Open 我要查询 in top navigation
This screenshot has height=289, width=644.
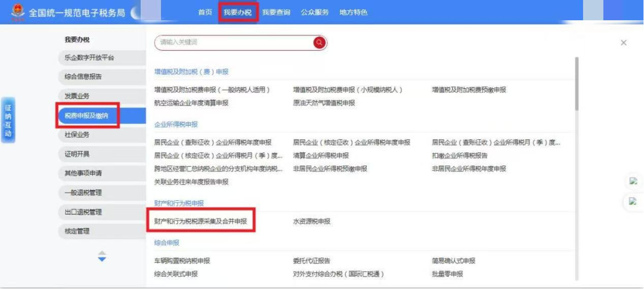(x=276, y=12)
